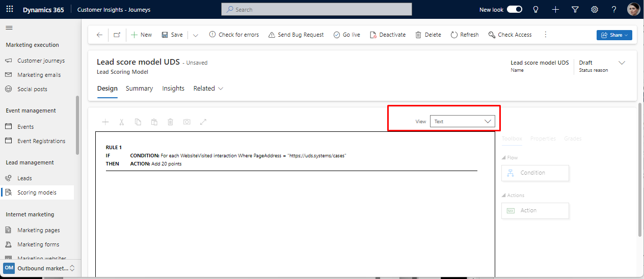Switch to the Insights tab
644x279 pixels.
click(173, 89)
